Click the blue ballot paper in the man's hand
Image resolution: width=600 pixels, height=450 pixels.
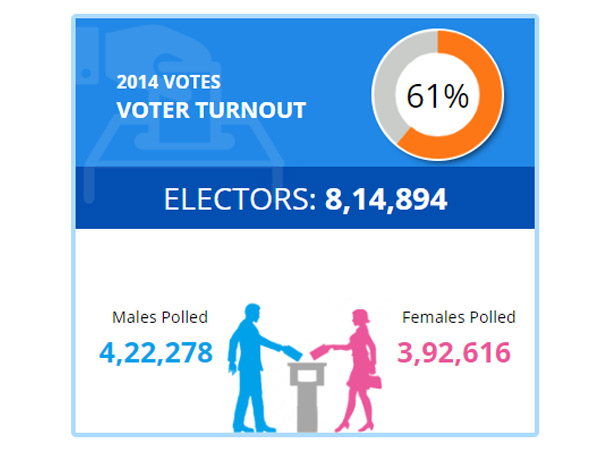point(290,351)
